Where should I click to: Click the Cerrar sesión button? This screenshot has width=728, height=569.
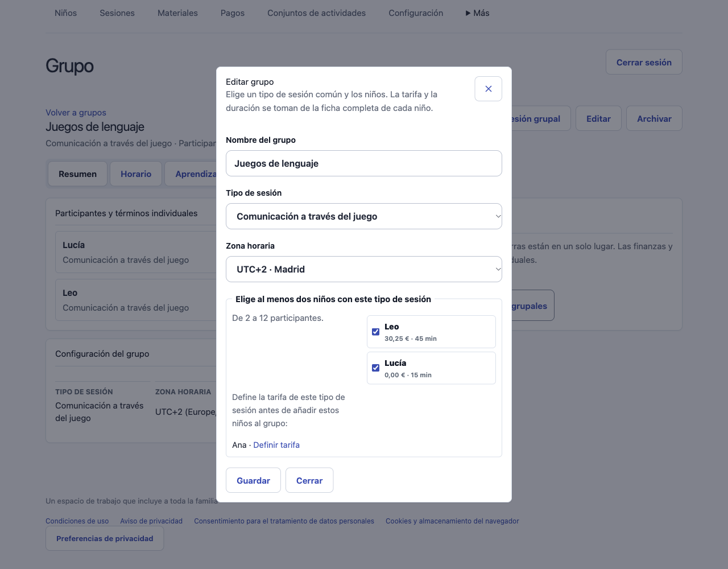[644, 62]
